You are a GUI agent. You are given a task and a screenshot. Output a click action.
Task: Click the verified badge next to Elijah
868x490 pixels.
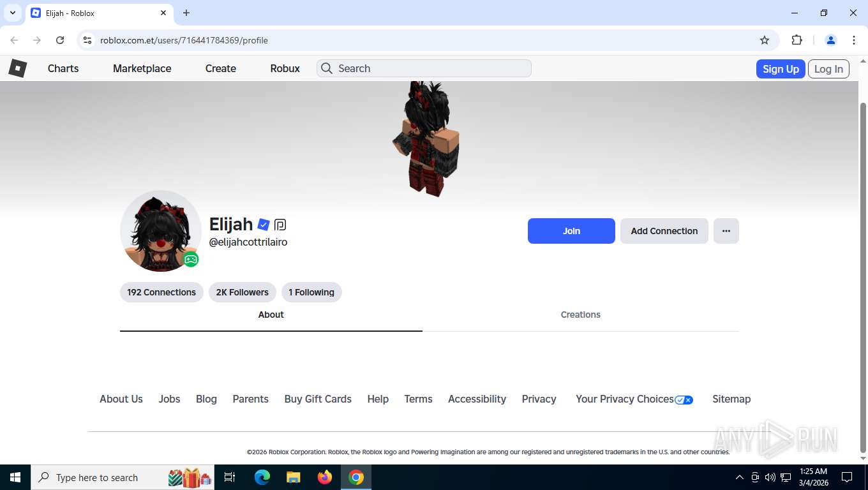[264, 225]
